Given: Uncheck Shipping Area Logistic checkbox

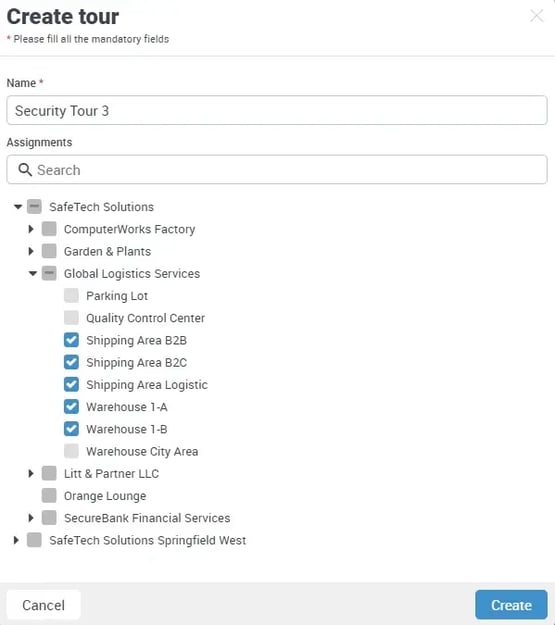Looking at the screenshot, I should [x=71, y=385].
